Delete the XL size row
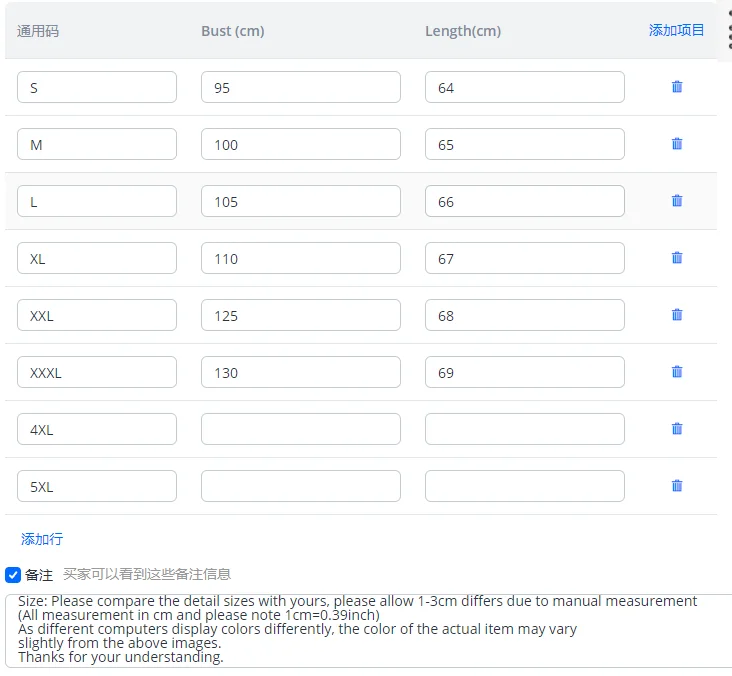The height and width of the screenshot is (676, 732). 677,258
